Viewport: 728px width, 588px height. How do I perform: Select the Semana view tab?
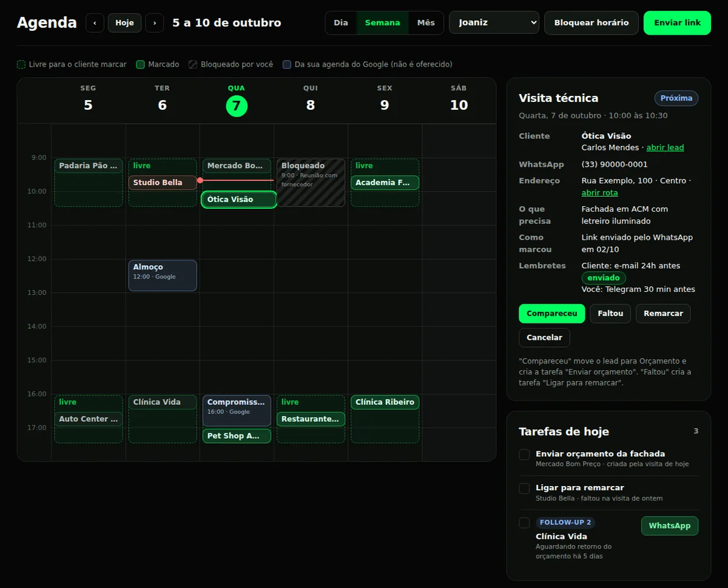pos(382,23)
